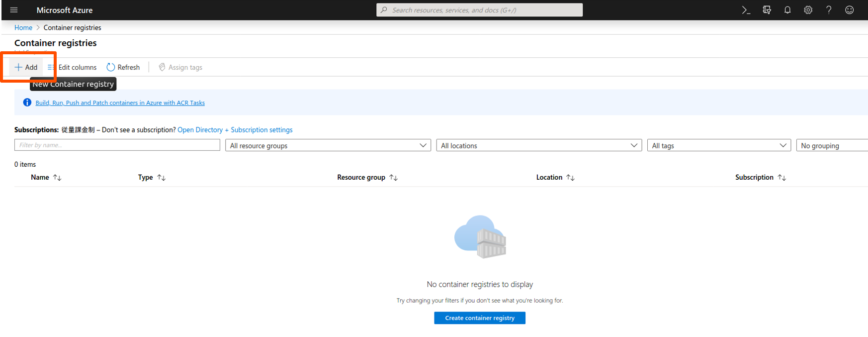
Task: Open the help question mark
Action: [829, 10]
